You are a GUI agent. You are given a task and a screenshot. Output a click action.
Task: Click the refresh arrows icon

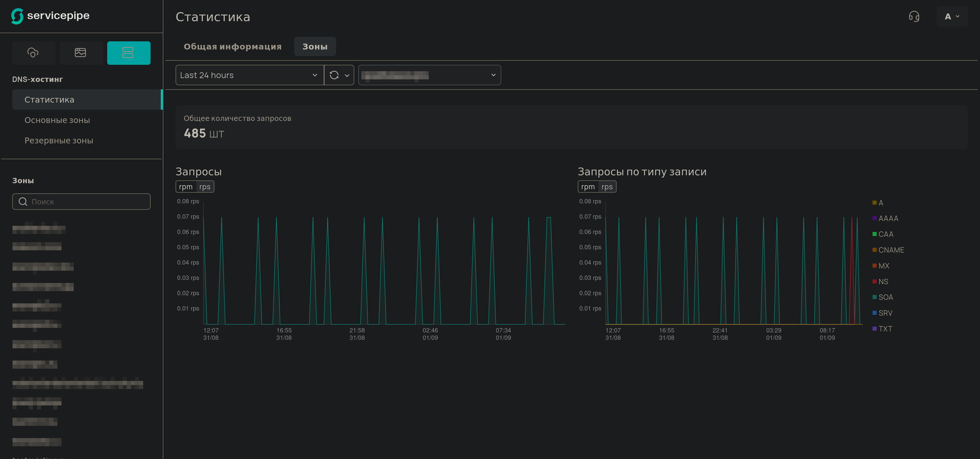[x=334, y=75]
